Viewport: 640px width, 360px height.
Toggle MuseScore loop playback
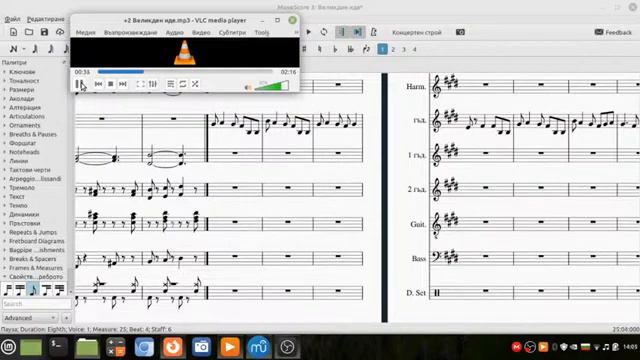(324, 32)
